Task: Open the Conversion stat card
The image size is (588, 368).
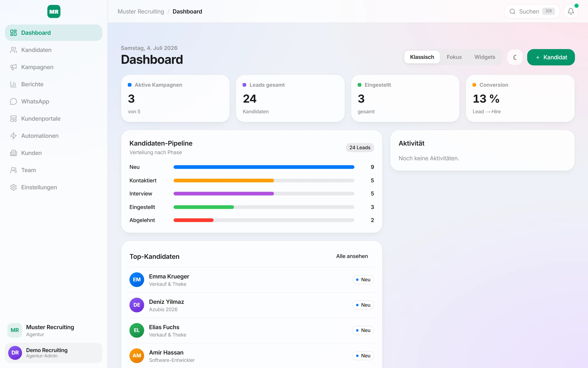Action: (520, 98)
